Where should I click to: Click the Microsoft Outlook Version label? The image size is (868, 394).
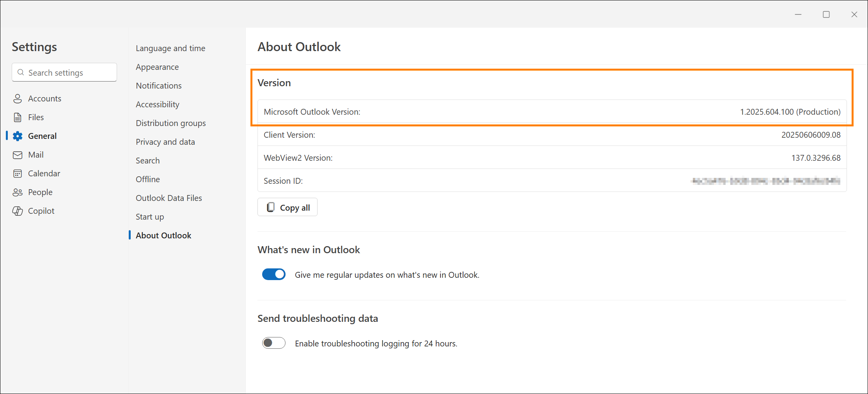point(312,112)
